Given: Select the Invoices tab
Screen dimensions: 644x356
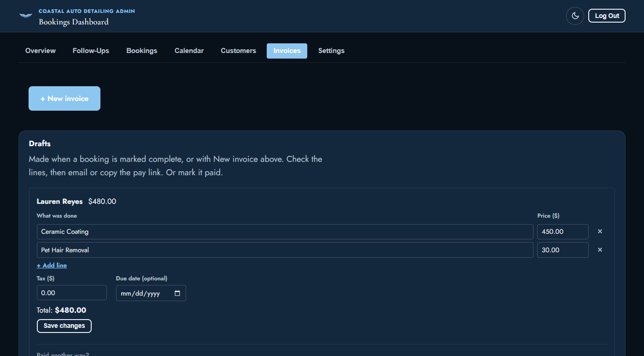Looking at the screenshot, I should click(x=287, y=51).
